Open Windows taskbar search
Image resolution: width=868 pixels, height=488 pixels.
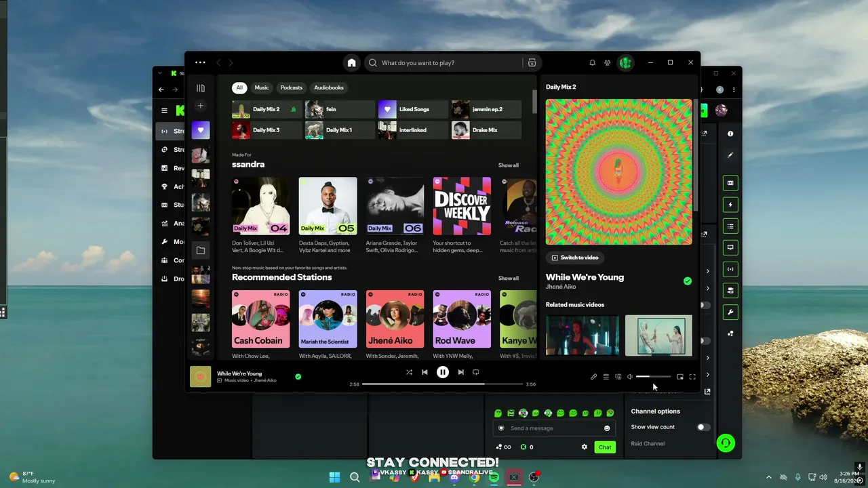(x=355, y=477)
